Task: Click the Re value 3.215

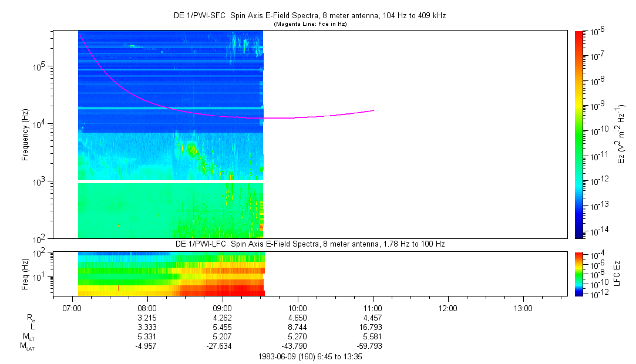Action: [147, 318]
